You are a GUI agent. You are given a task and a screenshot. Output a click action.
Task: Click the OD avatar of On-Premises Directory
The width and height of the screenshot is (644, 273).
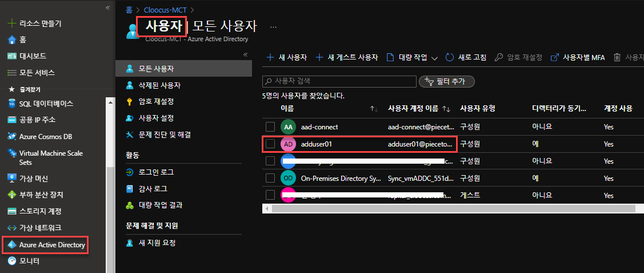tap(289, 179)
